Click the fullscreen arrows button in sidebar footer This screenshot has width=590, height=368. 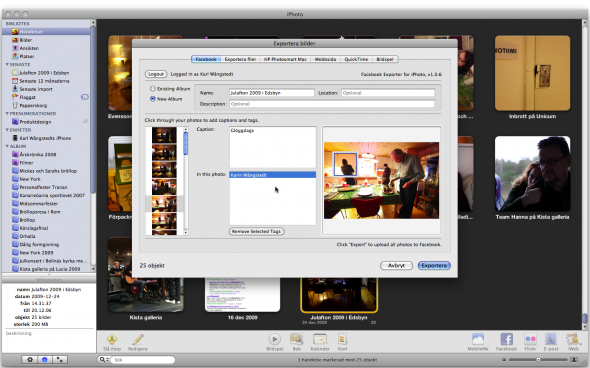(x=59, y=360)
